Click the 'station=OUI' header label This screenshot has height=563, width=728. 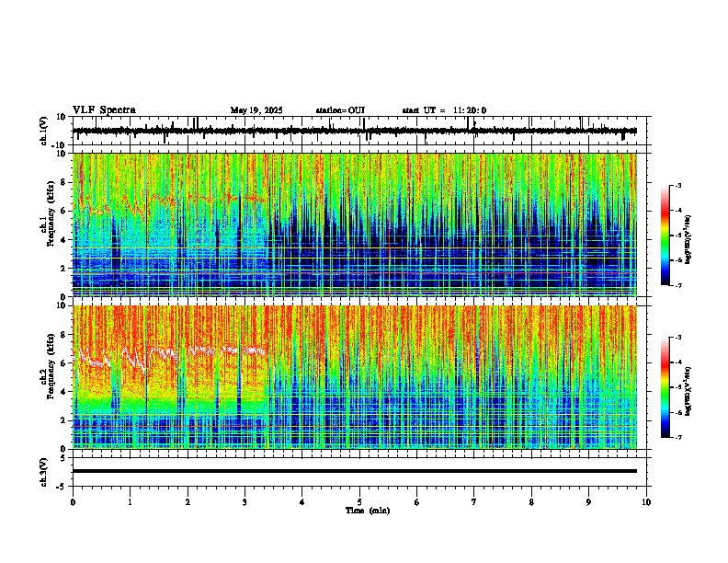[340, 110]
